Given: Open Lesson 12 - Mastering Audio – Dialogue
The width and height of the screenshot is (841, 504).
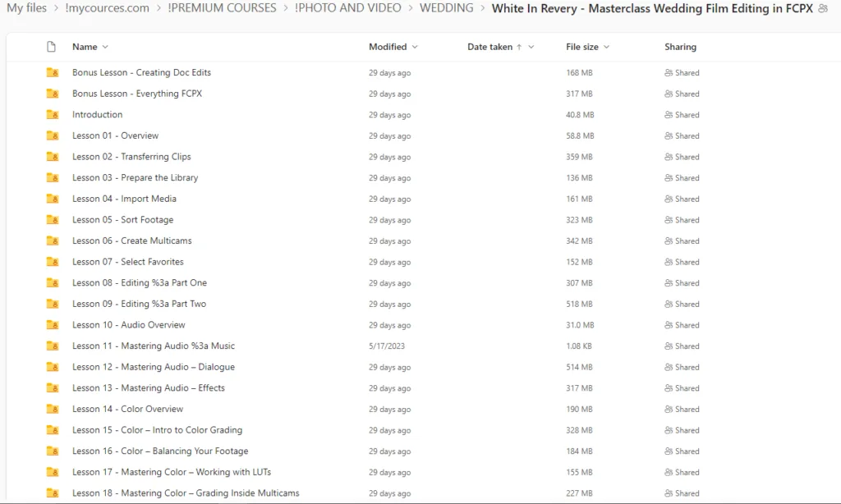Looking at the screenshot, I should (x=153, y=367).
